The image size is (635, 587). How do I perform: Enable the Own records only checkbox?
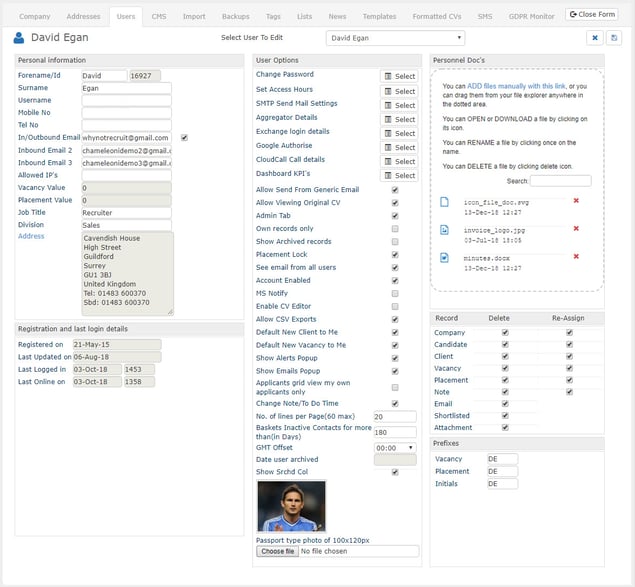click(395, 229)
